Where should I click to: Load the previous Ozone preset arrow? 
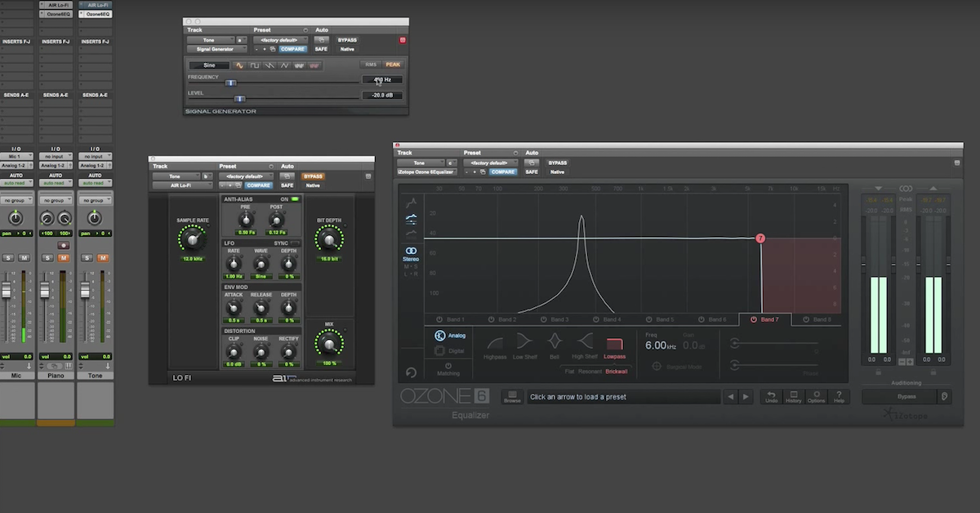(x=731, y=397)
